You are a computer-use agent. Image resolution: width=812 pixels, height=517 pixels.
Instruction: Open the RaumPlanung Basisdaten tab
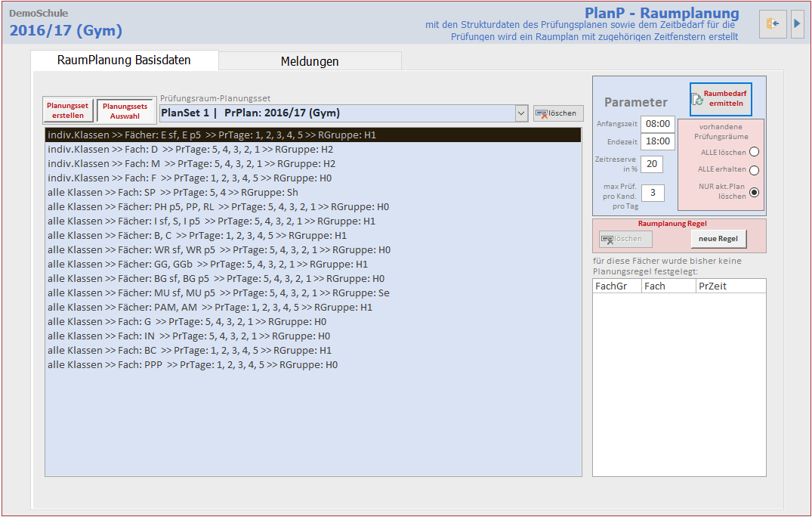pos(124,60)
